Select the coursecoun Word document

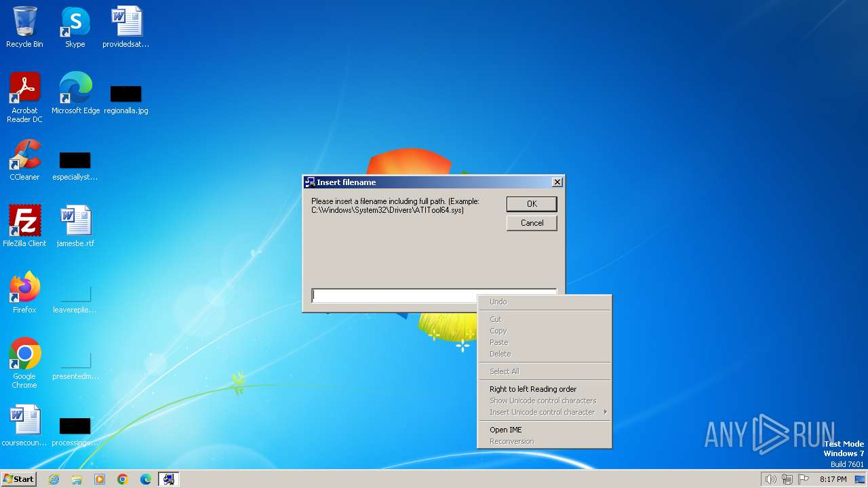point(24,426)
